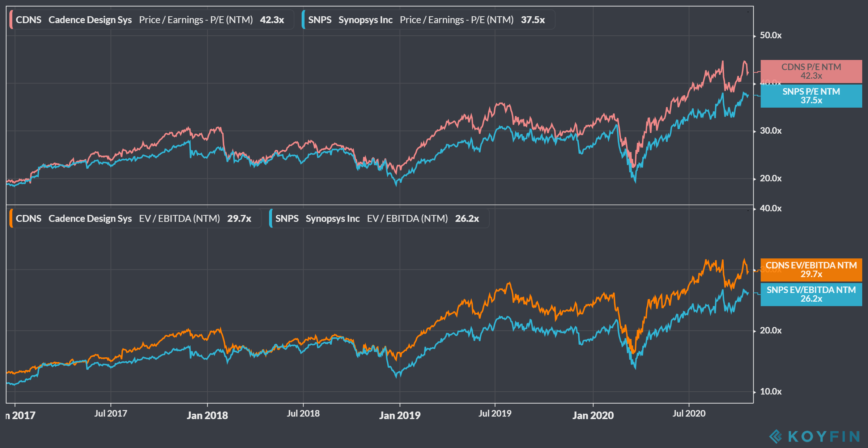Click the Jan 2019 time axis label
The image size is (868, 448).
[x=400, y=415]
